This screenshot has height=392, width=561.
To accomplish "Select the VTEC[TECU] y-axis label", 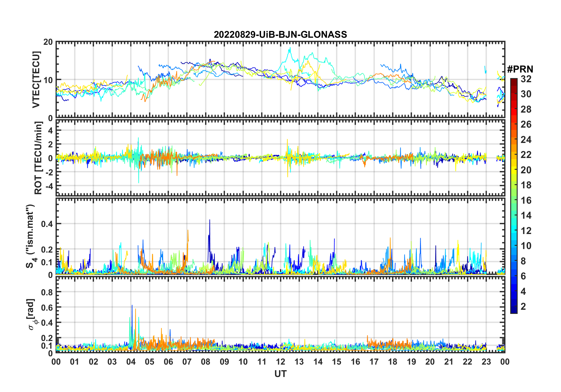I will tap(36, 80).
